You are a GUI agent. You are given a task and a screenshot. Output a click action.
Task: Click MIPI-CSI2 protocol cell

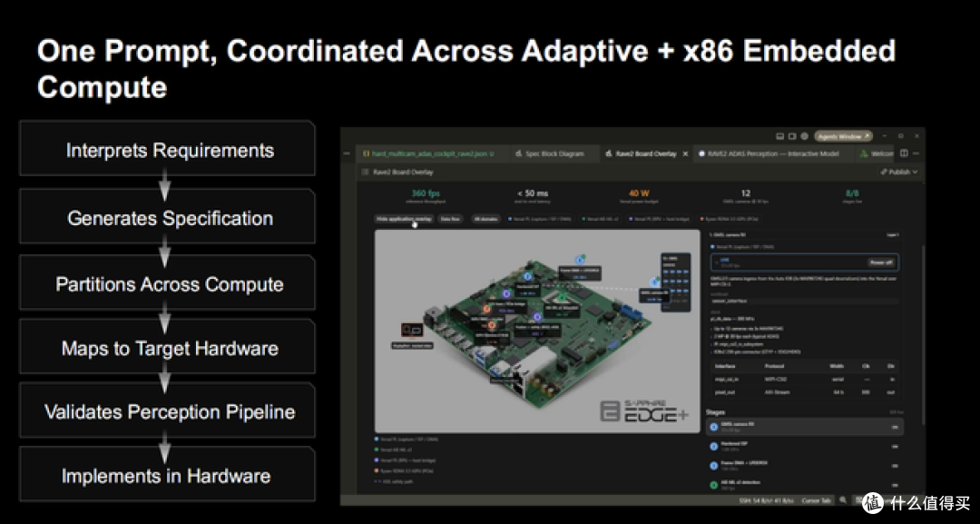[776, 380]
